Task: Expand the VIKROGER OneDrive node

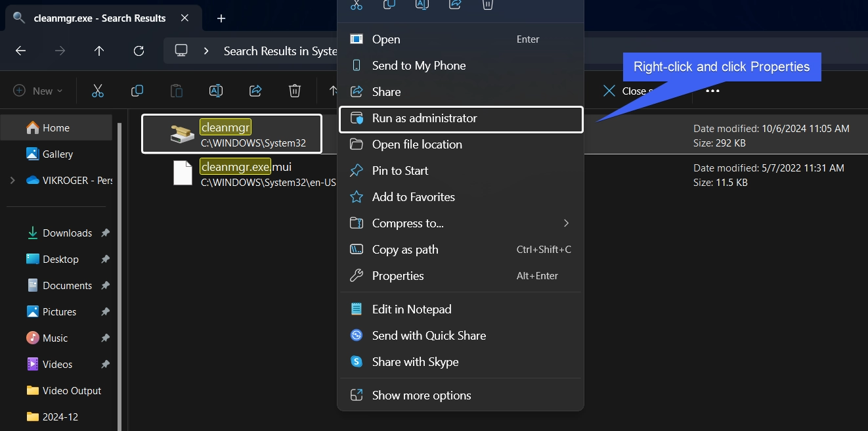Action: [x=12, y=181]
